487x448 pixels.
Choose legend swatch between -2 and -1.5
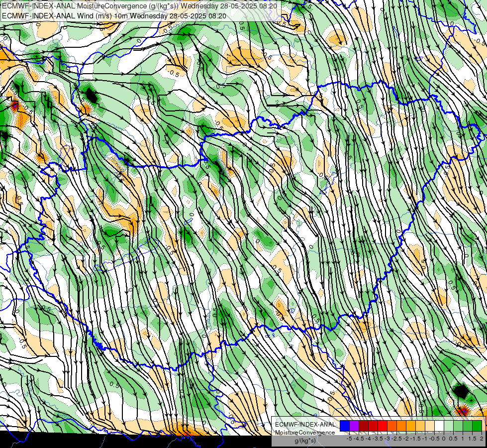(x=411, y=426)
